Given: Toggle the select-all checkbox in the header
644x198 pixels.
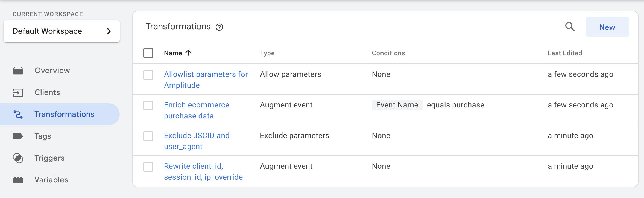Looking at the screenshot, I should [148, 53].
